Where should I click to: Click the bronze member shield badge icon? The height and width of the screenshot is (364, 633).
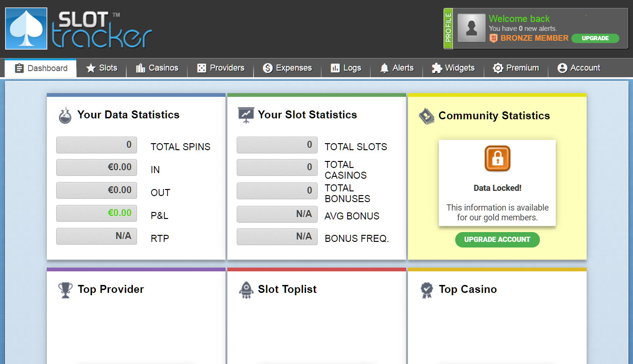[x=493, y=38]
